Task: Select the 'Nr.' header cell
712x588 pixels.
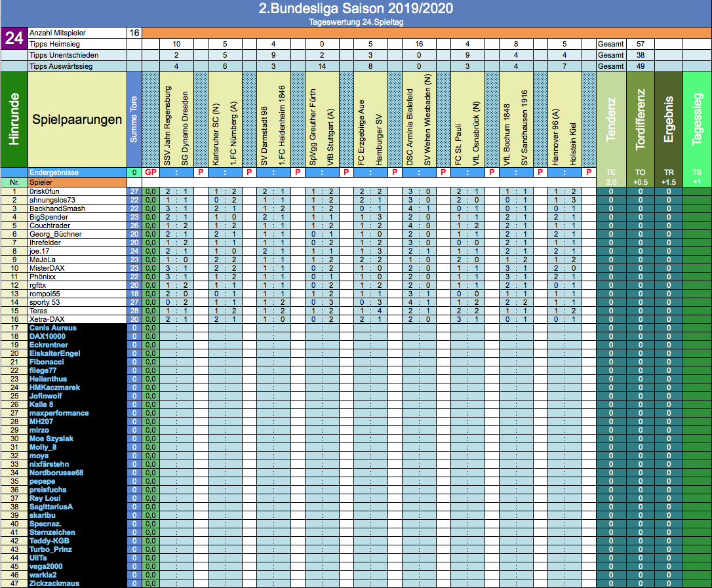Action: 14,182
